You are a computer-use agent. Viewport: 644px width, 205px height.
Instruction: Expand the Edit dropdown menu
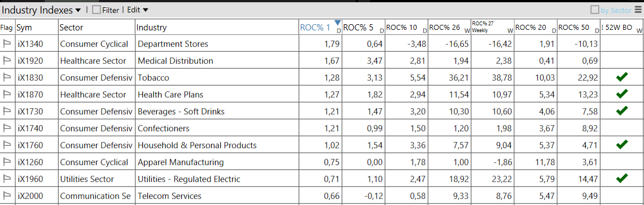(x=137, y=10)
